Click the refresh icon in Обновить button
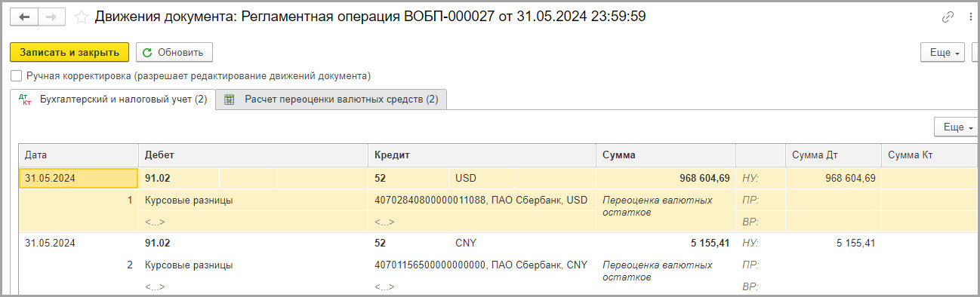980x297 pixels. [147, 52]
